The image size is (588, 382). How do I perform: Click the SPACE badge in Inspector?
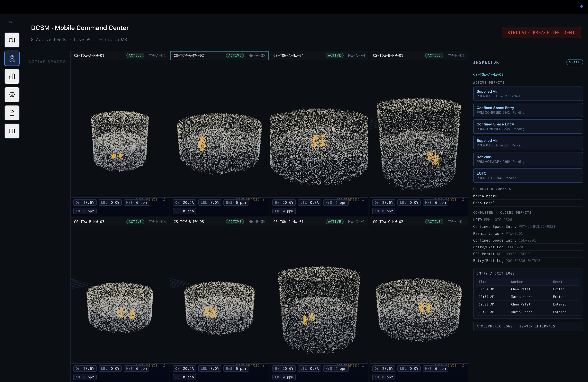click(x=574, y=62)
